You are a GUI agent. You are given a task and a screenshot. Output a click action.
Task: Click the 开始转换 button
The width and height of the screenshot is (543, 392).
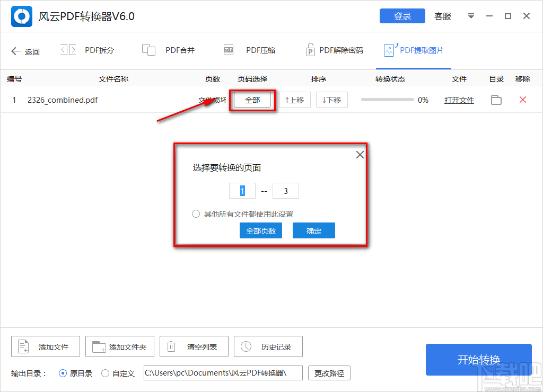click(478, 360)
